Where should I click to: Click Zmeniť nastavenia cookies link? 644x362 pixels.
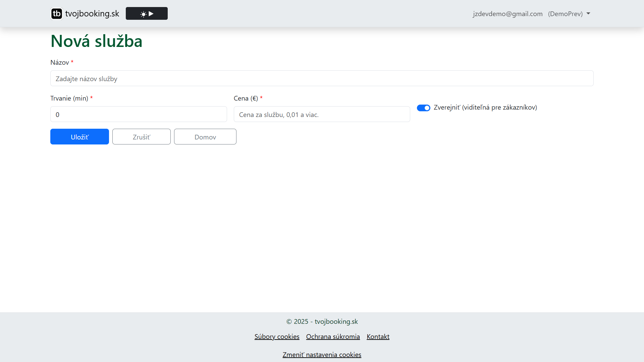click(322, 355)
